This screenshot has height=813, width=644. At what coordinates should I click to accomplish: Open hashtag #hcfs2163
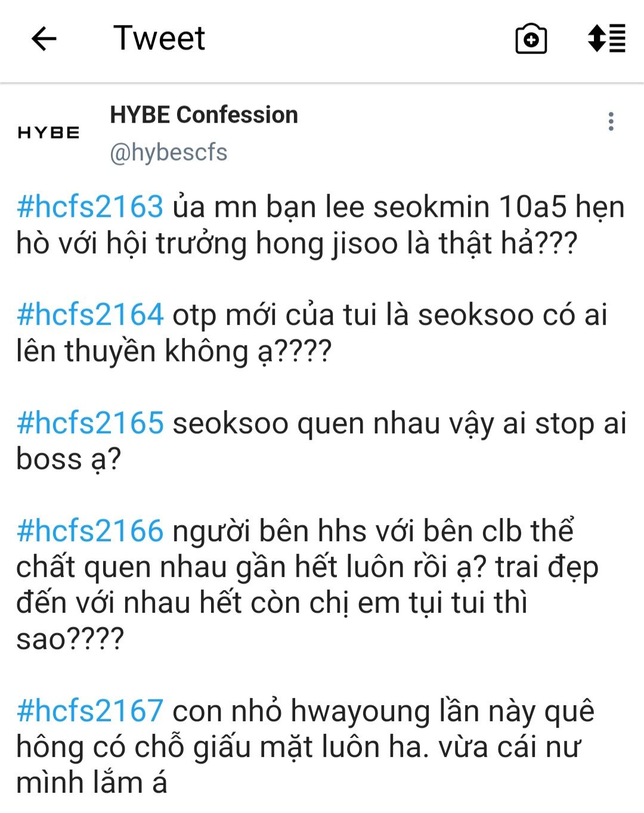pyautogui.click(x=90, y=207)
